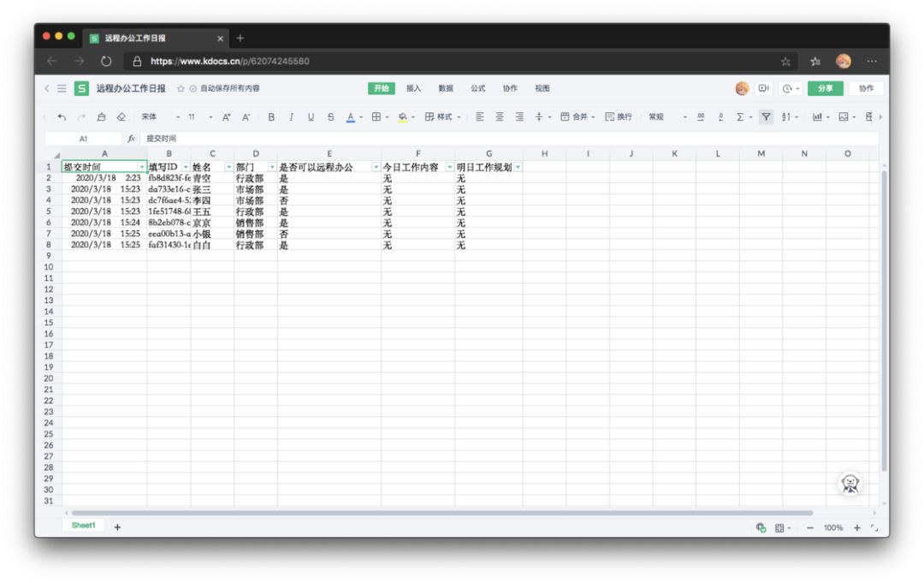Screen dimensions: 924x583
Task: Click the formula bar showing 提交时间
Action: pos(510,139)
